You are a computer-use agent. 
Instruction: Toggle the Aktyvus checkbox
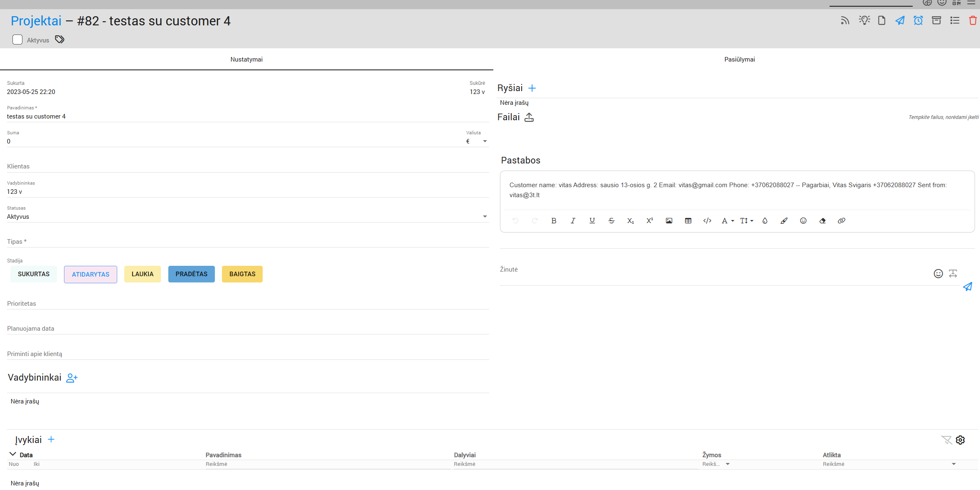[17, 40]
